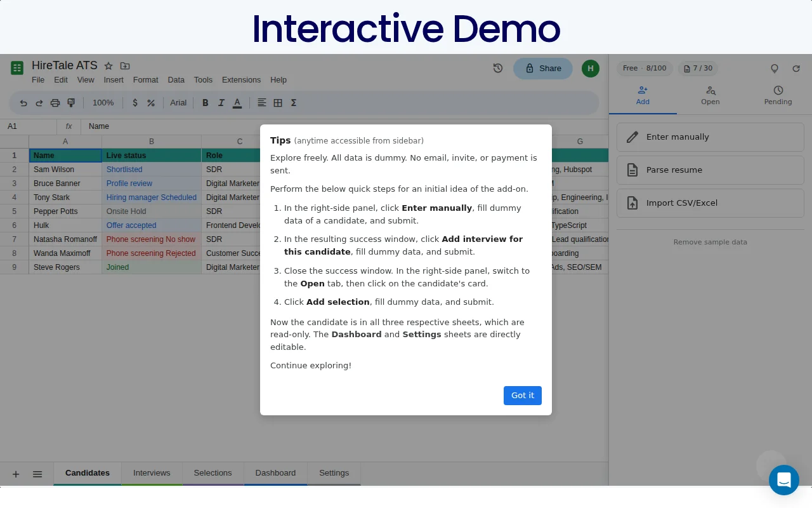Click Enter manually in the sidebar

tap(710, 137)
